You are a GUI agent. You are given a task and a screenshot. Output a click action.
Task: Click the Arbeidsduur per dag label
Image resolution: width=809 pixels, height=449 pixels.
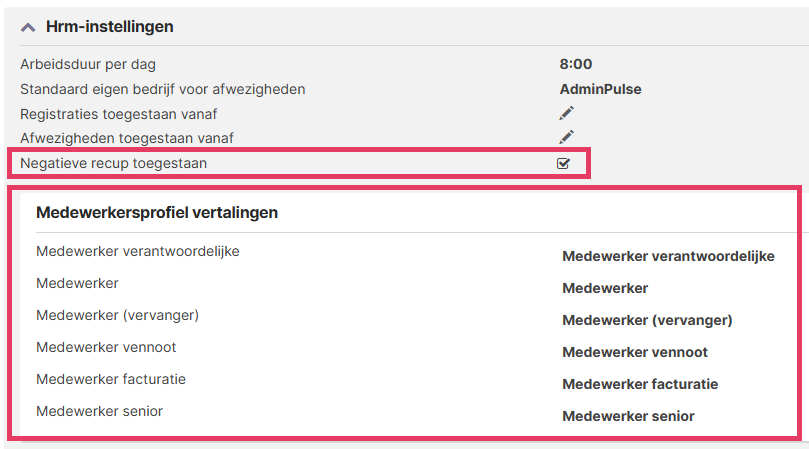[x=88, y=64]
